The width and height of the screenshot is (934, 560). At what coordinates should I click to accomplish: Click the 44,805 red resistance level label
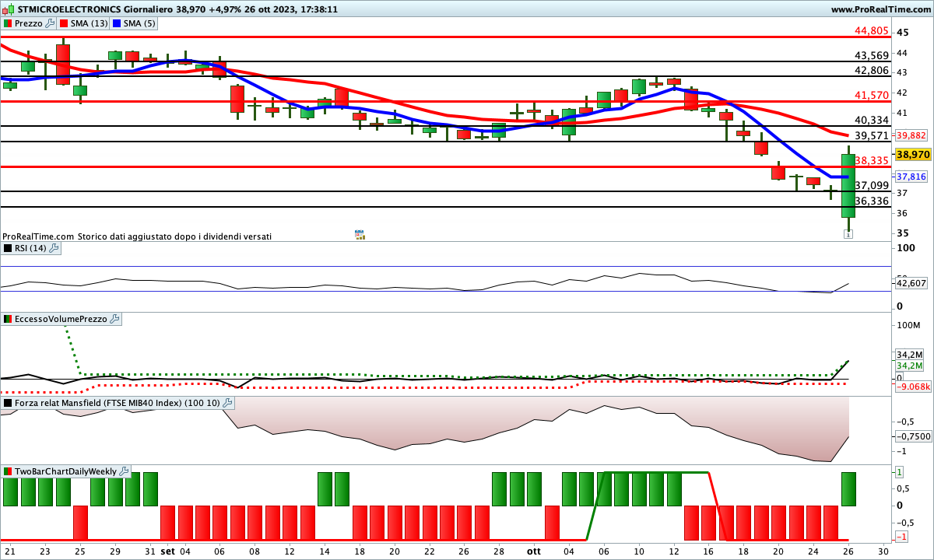tap(871, 31)
